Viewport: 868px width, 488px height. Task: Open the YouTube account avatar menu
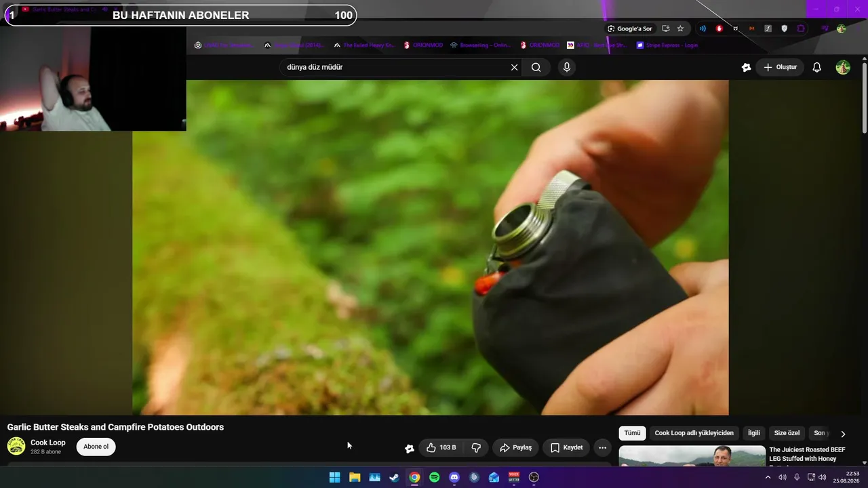(843, 67)
